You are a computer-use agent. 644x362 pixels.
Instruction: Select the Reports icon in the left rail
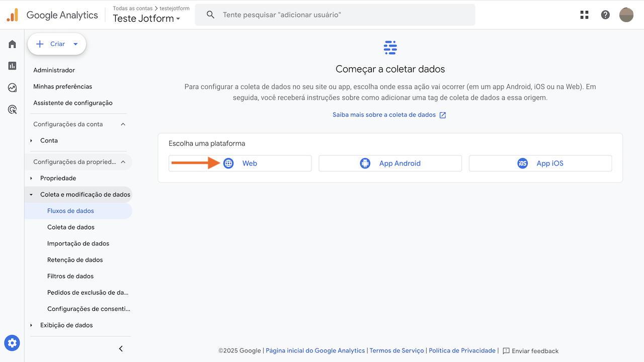tap(12, 65)
